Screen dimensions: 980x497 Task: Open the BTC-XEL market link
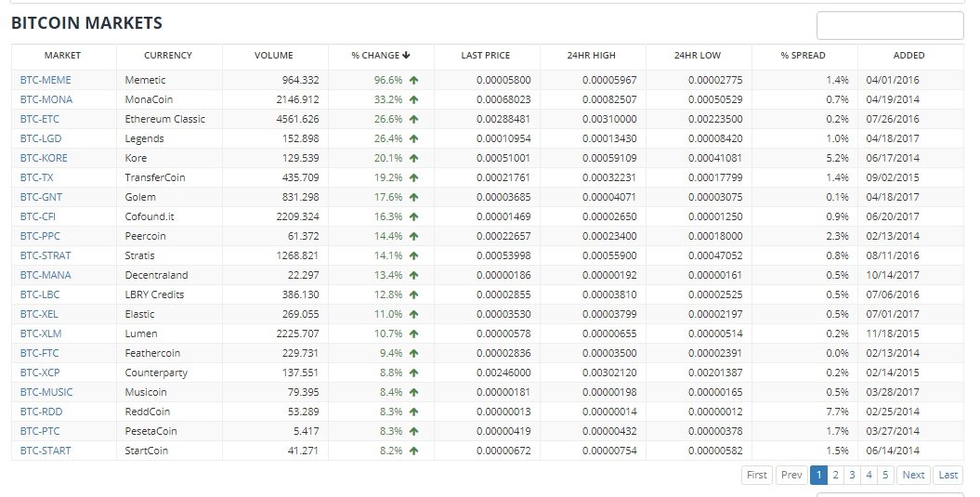39,314
